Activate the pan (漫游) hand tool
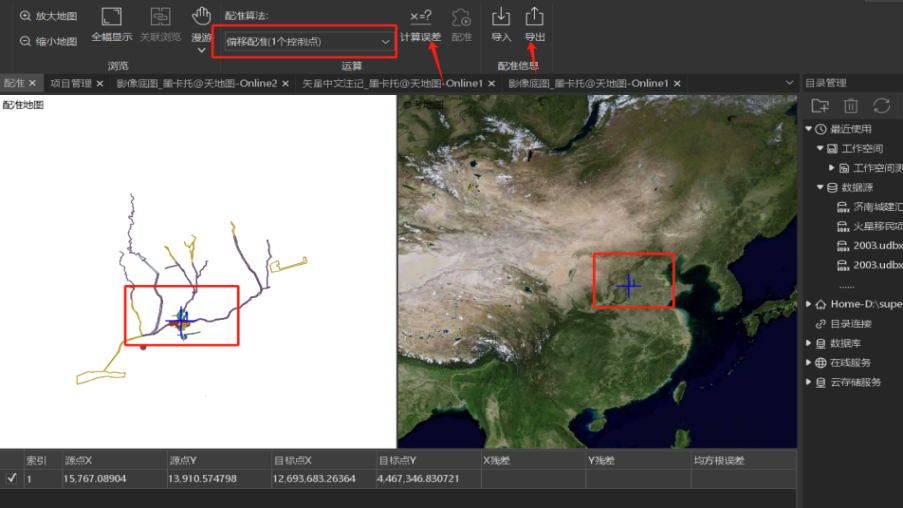Viewport: 903px width, 508px height. pyautogui.click(x=201, y=24)
